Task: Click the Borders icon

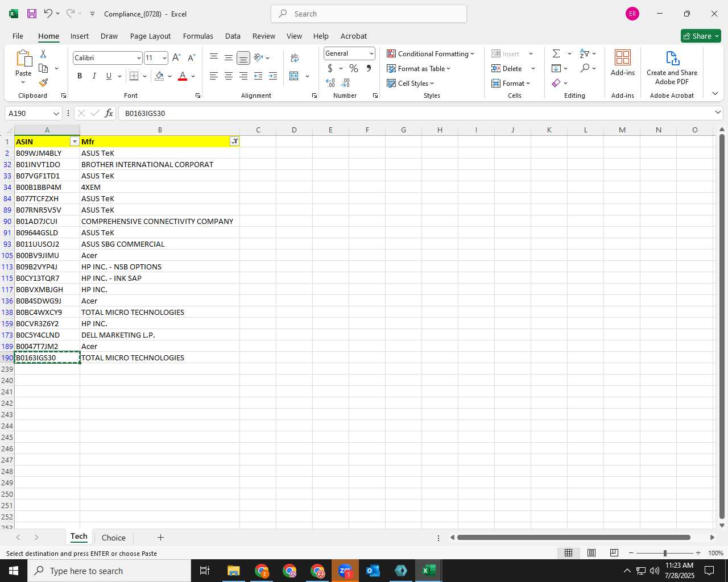Action: pos(134,76)
